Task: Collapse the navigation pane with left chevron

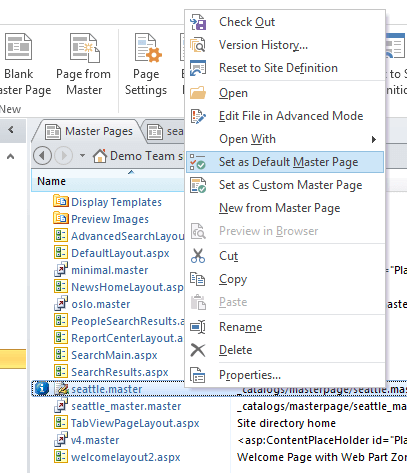Action: pos(11,129)
